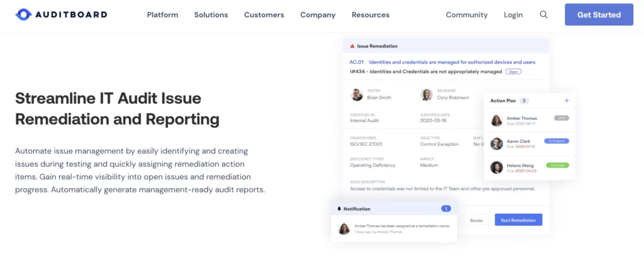The height and width of the screenshot is (256, 644).
Task: Open the Customers menu
Action: [264, 15]
